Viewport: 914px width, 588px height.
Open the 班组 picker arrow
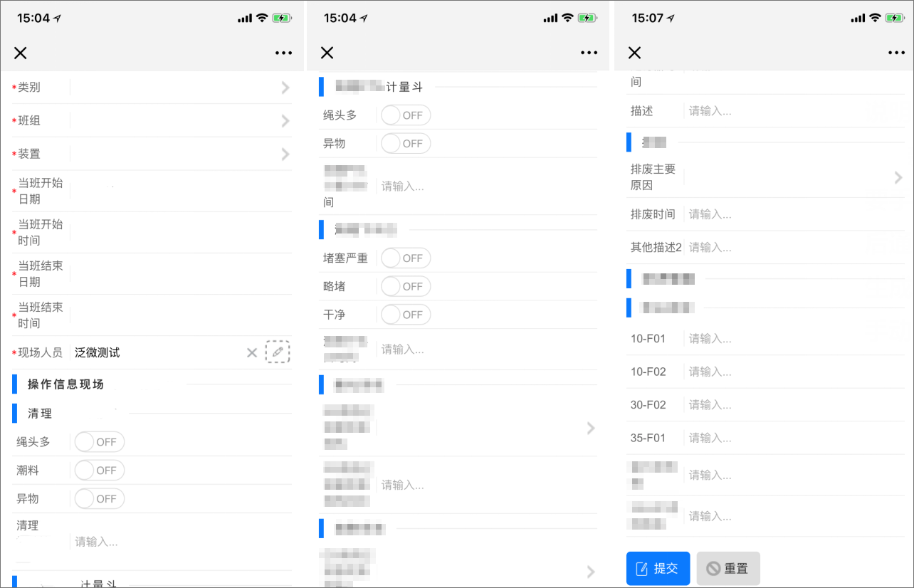285,121
